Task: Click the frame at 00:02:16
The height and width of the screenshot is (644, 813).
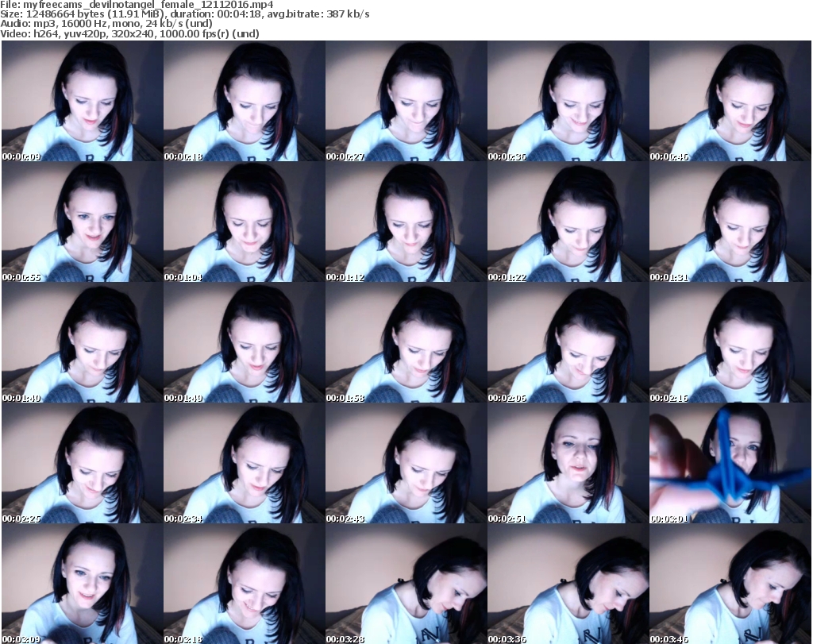Action: click(x=730, y=343)
